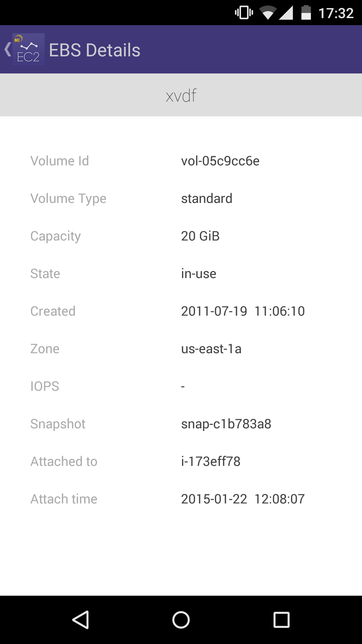The width and height of the screenshot is (362, 644).
Task: Tap the volume id vol-05c9cc6e
Action: point(220,161)
